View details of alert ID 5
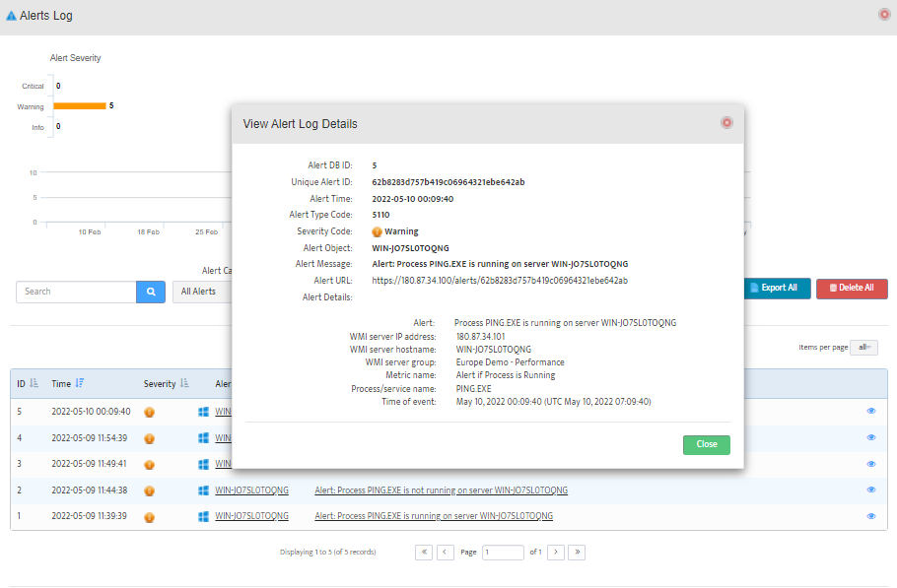This screenshot has width=897, height=588. pyautogui.click(x=871, y=411)
